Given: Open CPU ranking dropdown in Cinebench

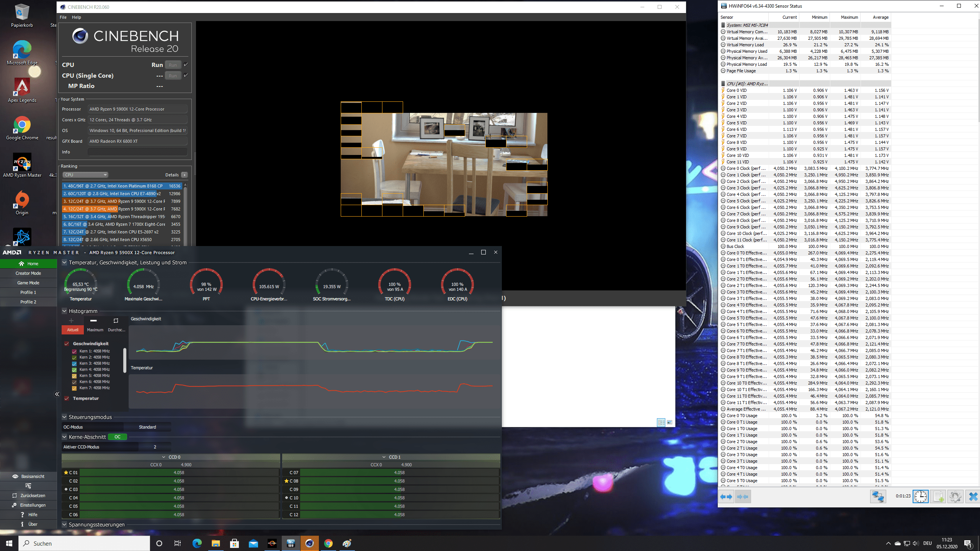Looking at the screenshot, I should click(x=85, y=175).
